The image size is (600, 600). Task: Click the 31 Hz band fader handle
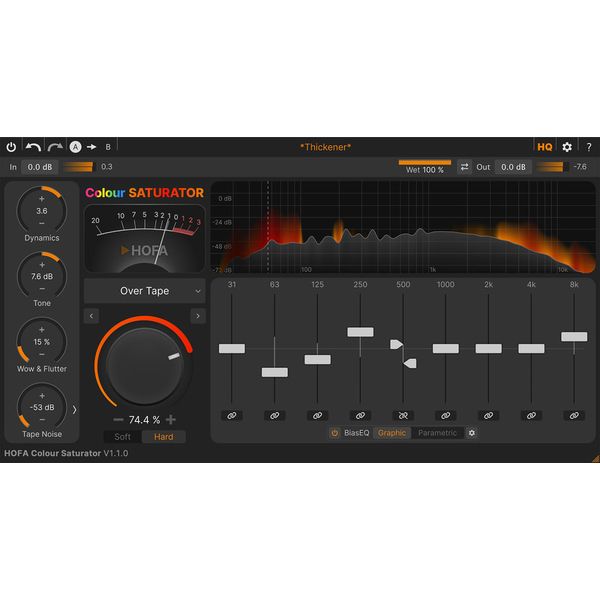(x=232, y=349)
